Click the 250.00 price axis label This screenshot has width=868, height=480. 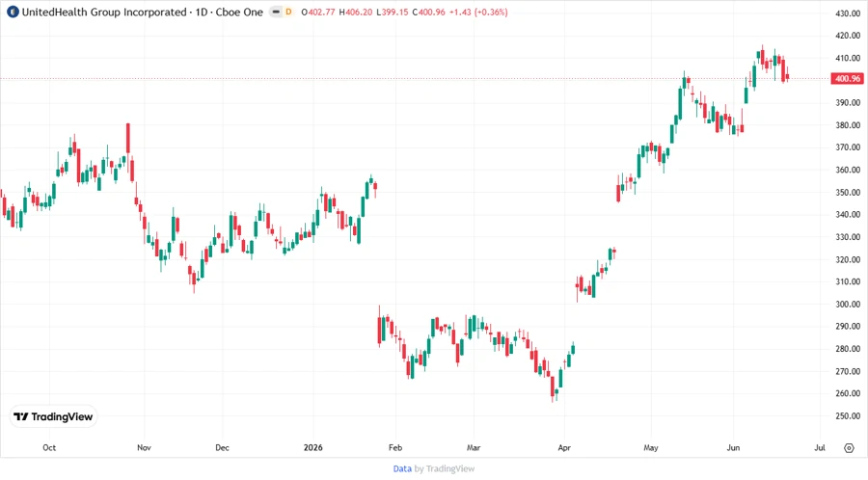(848, 416)
